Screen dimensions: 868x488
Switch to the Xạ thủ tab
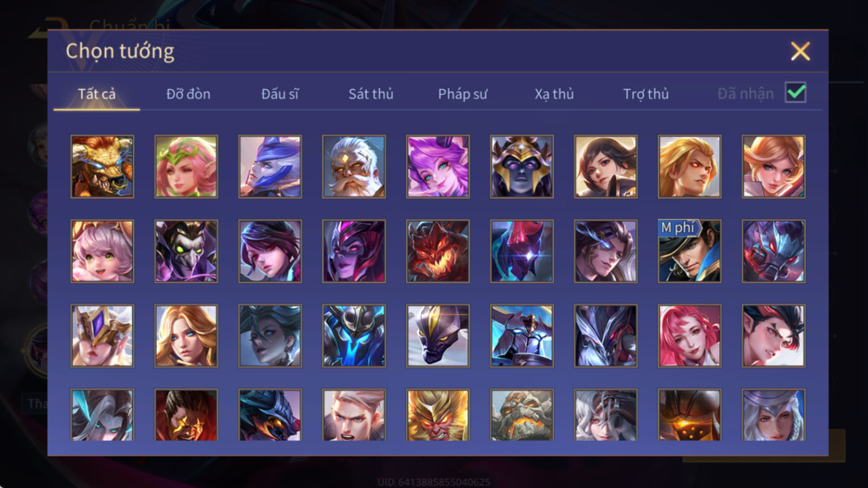point(555,94)
